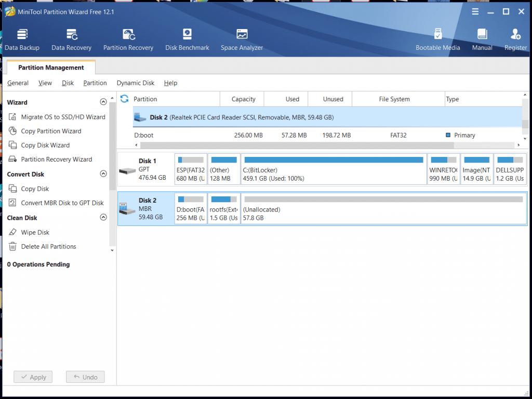Open the Disk menu
The image size is (532, 399).
coord(68,83)
